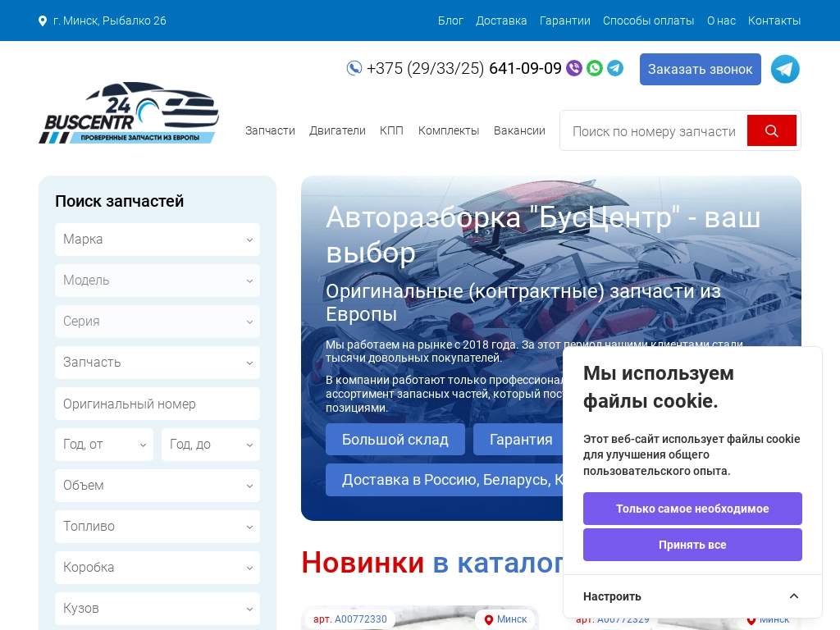
Task: Expand the Настроить cookie settings
Action: (x=692, y=596)
